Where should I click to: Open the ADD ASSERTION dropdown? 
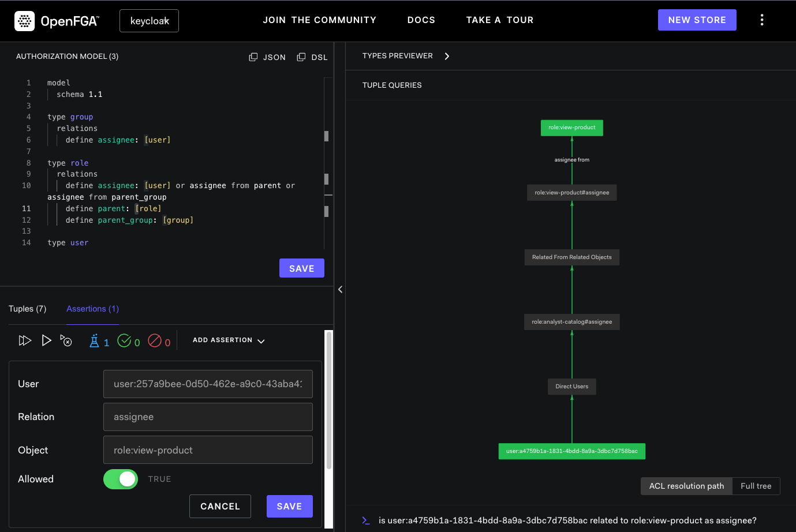pyautogui.click(x=229, y=340)
